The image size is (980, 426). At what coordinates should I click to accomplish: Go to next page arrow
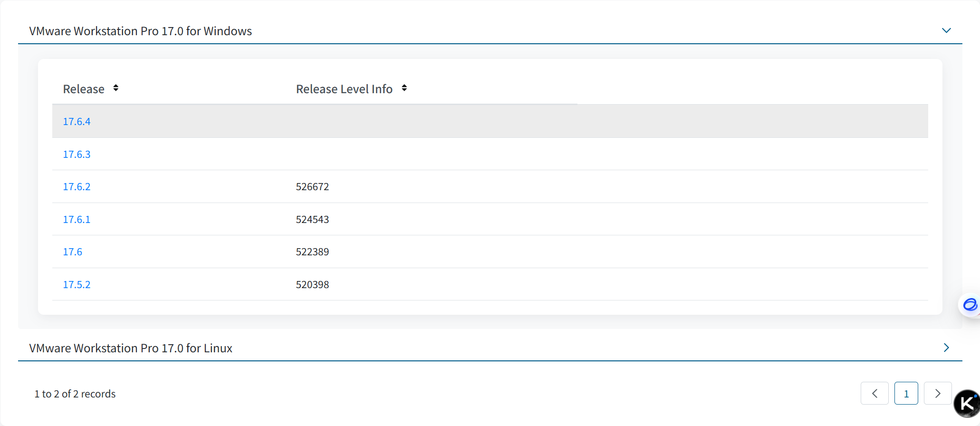[937, 393]
